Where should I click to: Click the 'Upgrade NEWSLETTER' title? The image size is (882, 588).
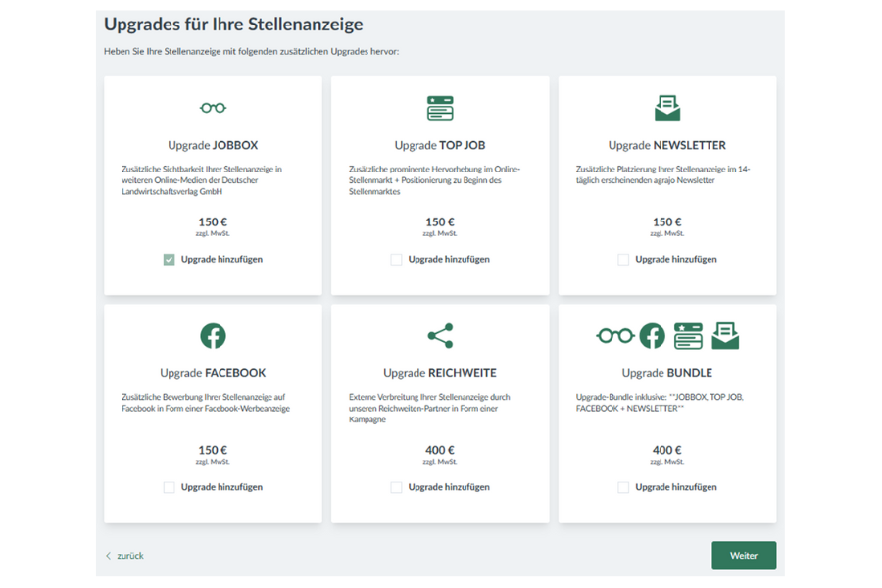(x=667, y=145)
